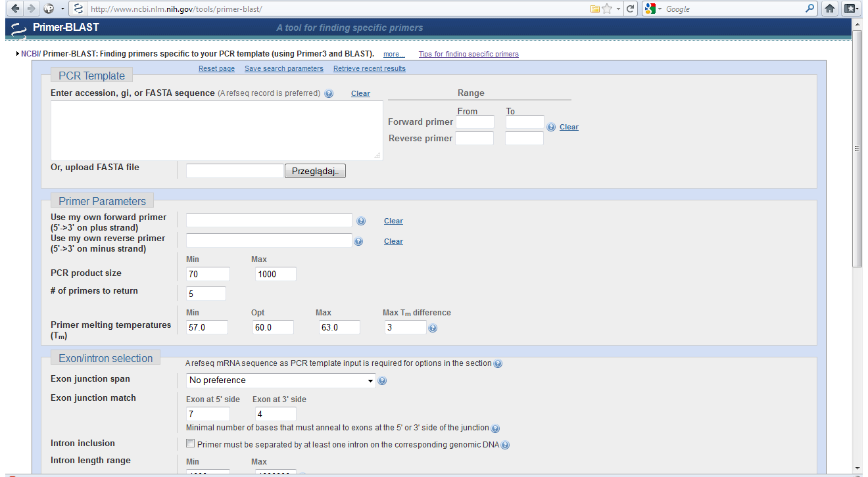The image size is (868, 477).
Task: Click the Exon at 5' side field
Action: (208, 414)
